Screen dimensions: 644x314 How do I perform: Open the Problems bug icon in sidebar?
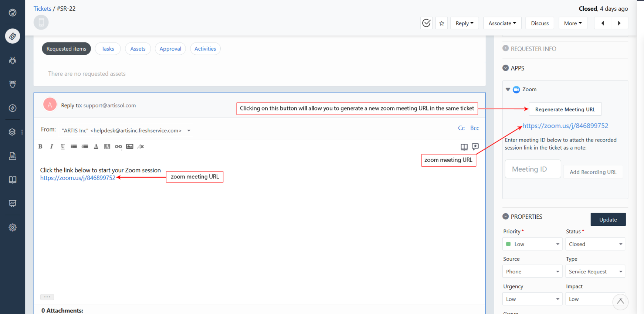13,60
